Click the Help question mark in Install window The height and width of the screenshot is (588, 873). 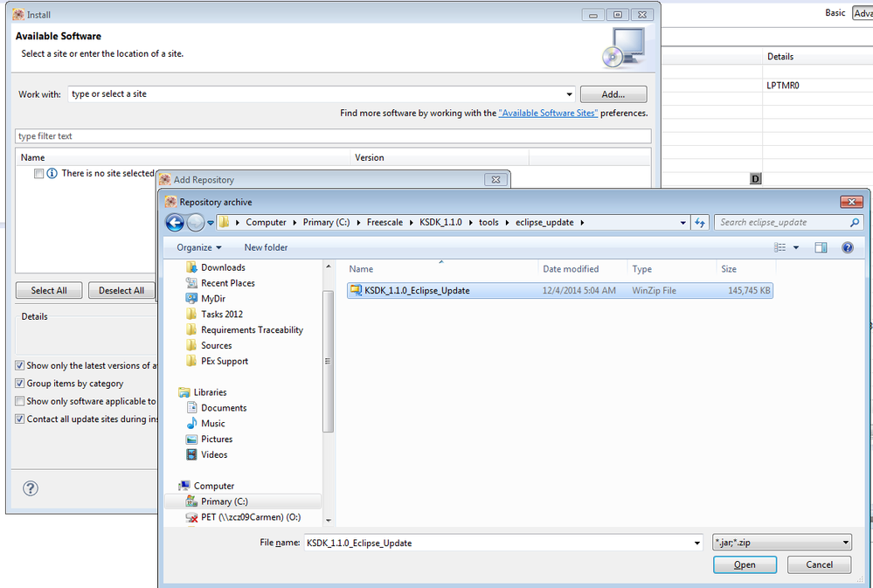31,488
